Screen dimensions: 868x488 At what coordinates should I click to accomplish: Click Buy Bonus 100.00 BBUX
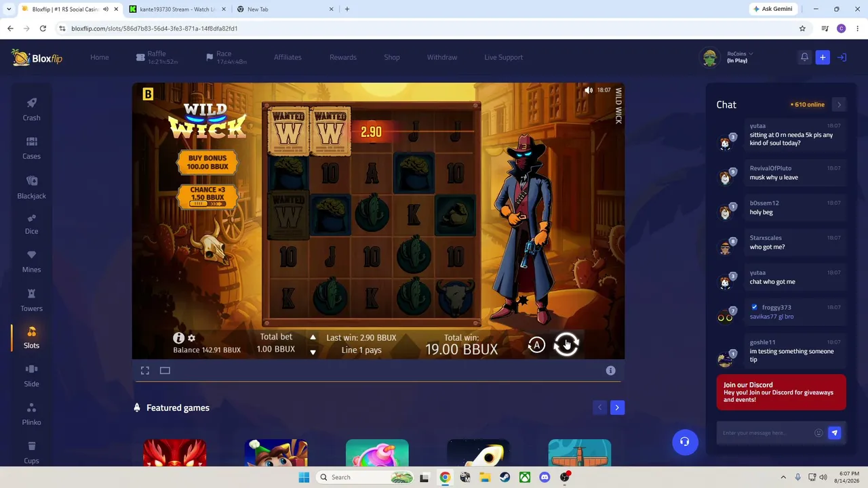(208, 163)
